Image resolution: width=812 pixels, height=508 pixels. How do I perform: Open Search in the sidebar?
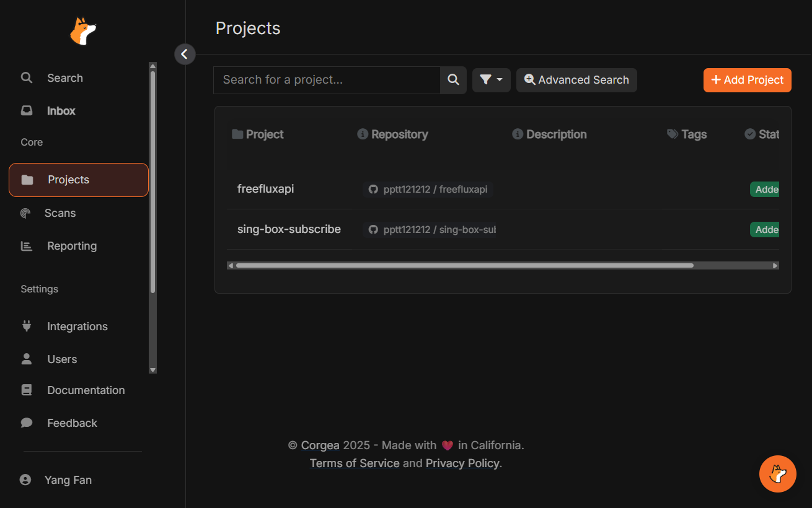[65, 78]
